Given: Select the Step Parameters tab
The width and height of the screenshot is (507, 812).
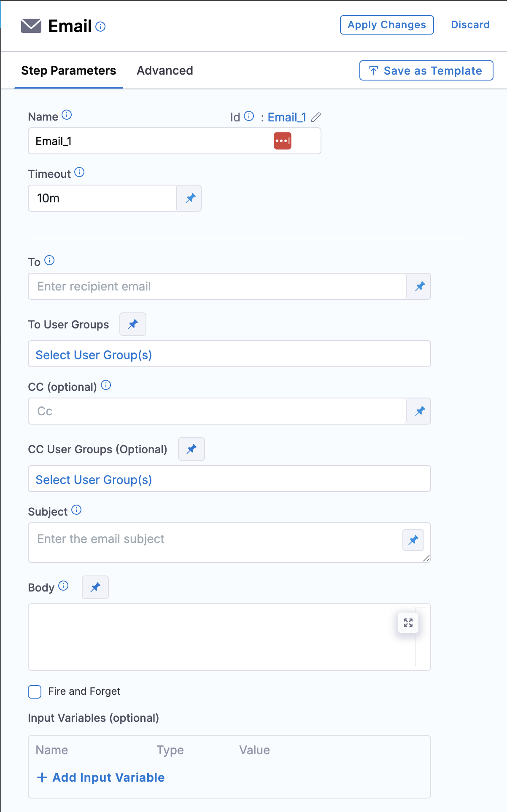Looking at the screenshot, I should click(69, 70).
